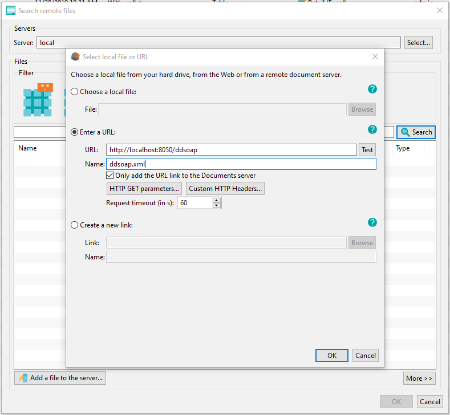Click the Select... server button
The width and height of the screenshot is (450, 415).
click(x=419, y=43)
